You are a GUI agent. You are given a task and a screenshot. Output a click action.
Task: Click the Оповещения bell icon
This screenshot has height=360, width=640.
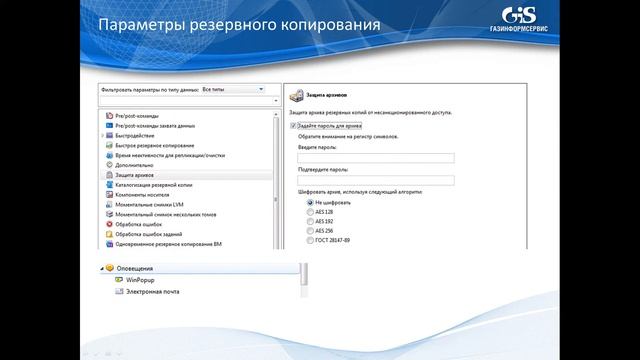click(110, 268)
